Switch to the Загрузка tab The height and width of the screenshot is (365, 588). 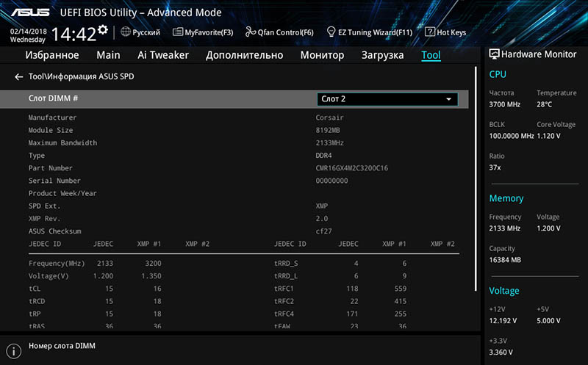tap(382, 55)
